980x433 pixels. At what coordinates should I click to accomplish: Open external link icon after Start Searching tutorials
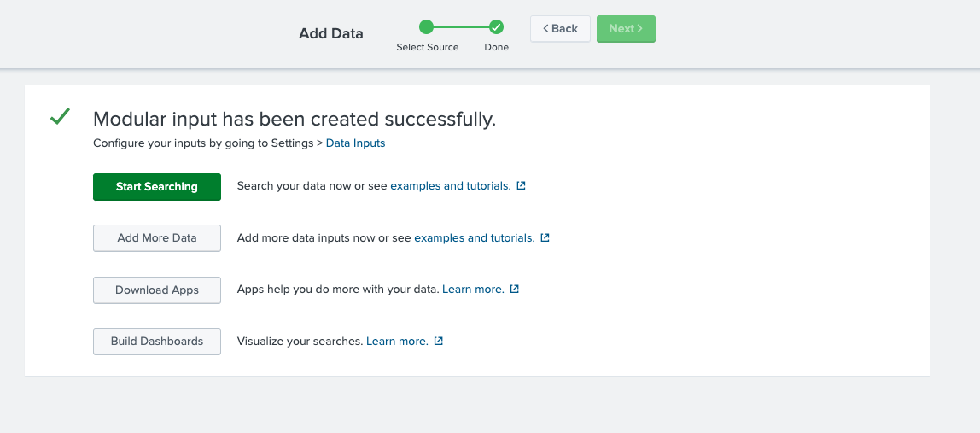coord(522,186)
